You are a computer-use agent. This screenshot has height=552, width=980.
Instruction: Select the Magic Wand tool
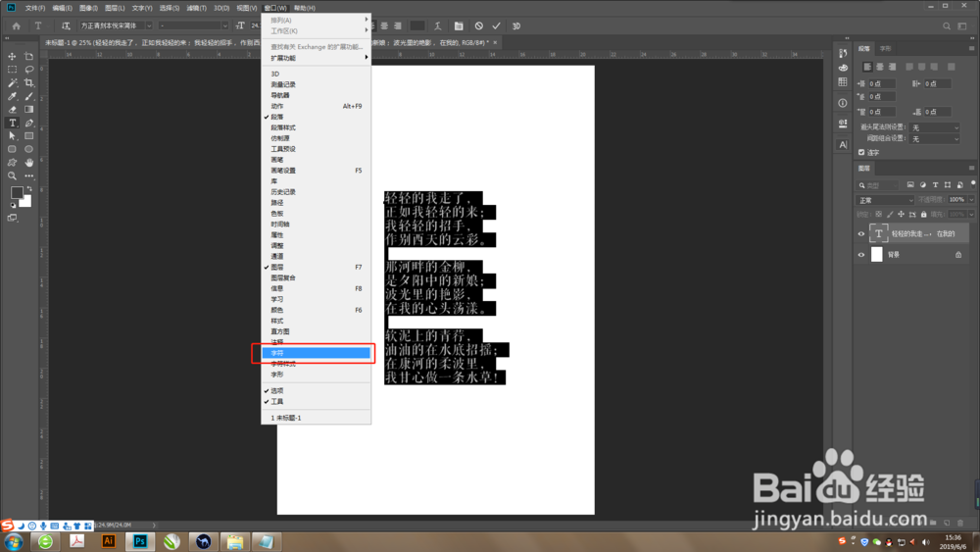click(12, 82)
